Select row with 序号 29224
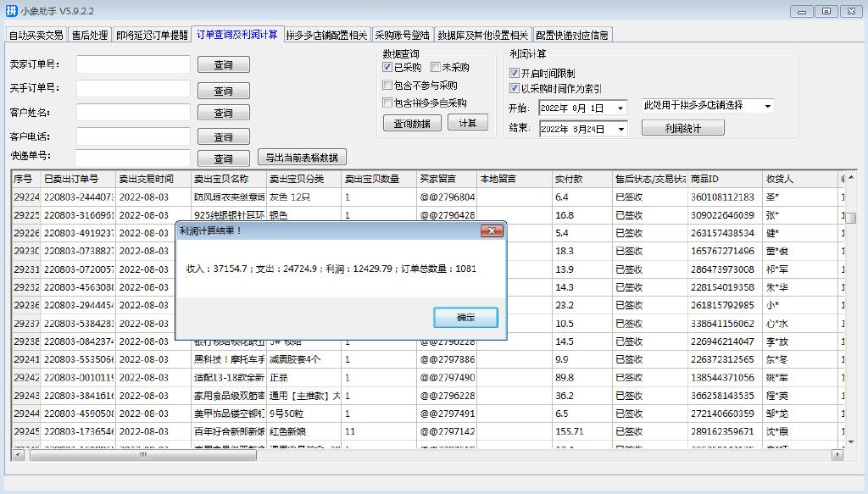The height and width of the screenshot is (494, 868). [26, 197]
